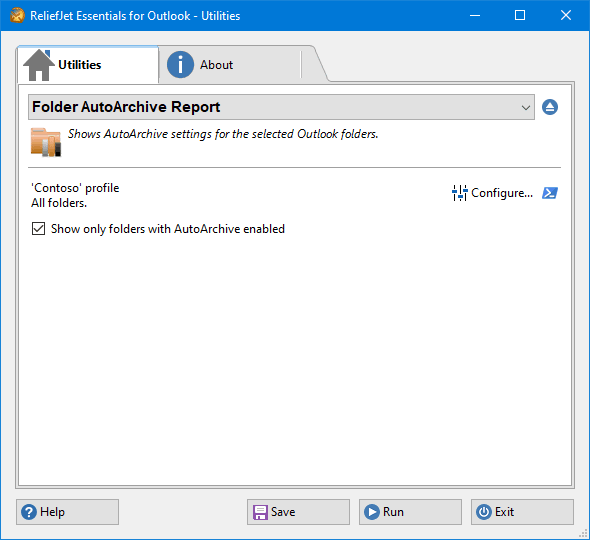Viewport: 590px width, 540px height.
Task: Click the power icon on Exit button
Action: click(x=484, y=512)
